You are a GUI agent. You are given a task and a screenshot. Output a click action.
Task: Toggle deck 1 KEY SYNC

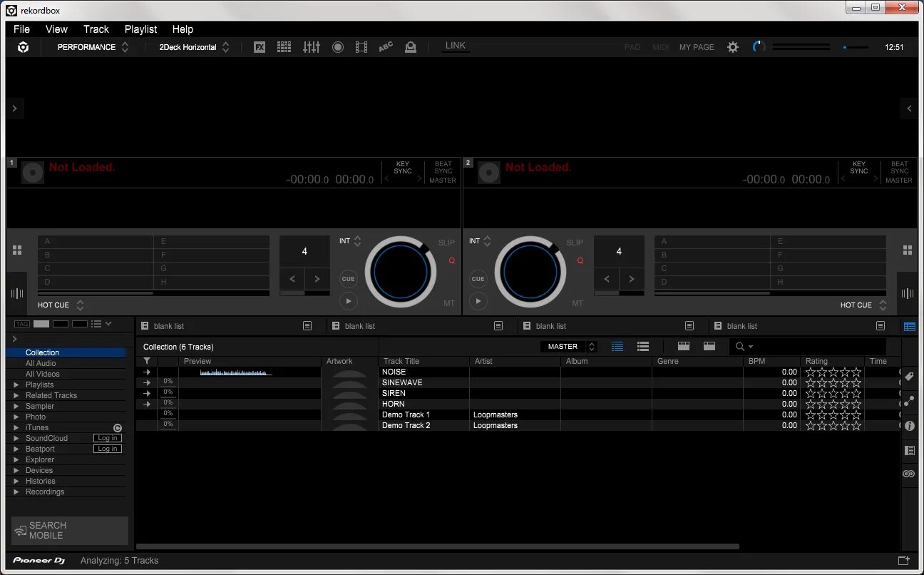[403, 168]
